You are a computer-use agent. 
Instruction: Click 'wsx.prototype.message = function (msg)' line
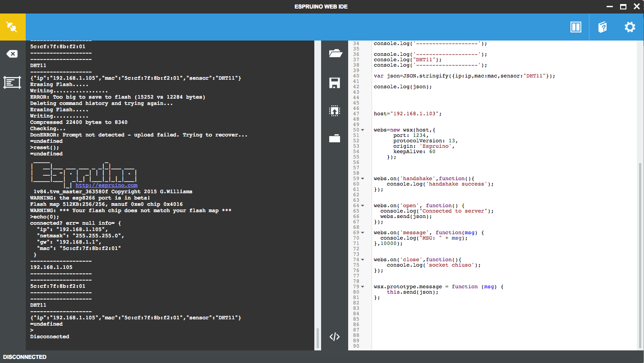tap(438, 287)
